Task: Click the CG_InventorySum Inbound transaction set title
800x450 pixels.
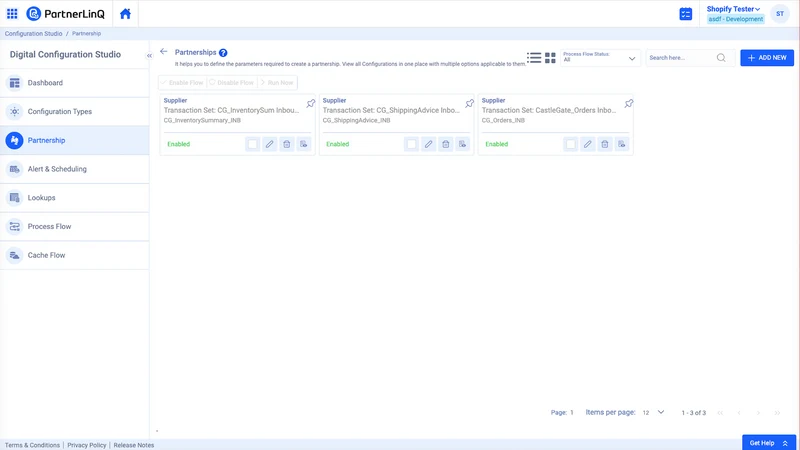Action: coord(232,110)
